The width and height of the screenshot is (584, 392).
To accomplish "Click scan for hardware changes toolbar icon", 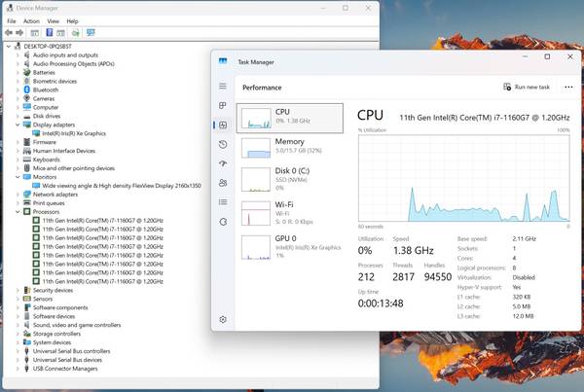I will click(x=91, y=31).
